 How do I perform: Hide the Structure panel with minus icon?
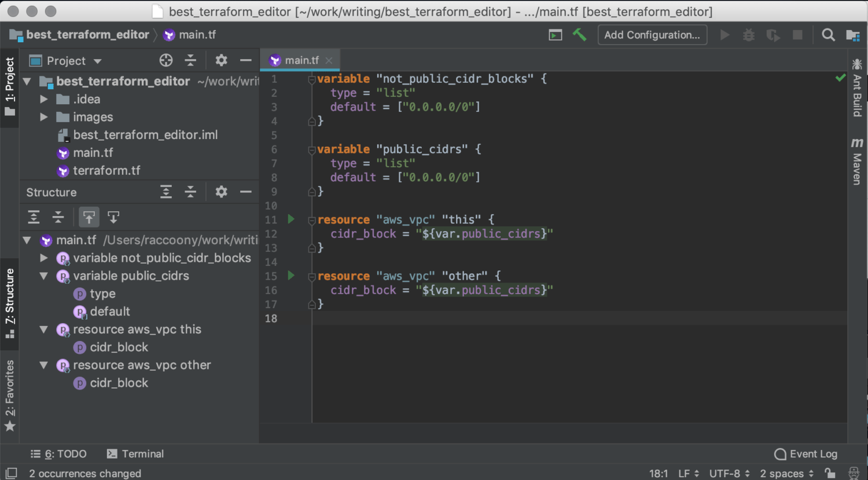[246, 192]
